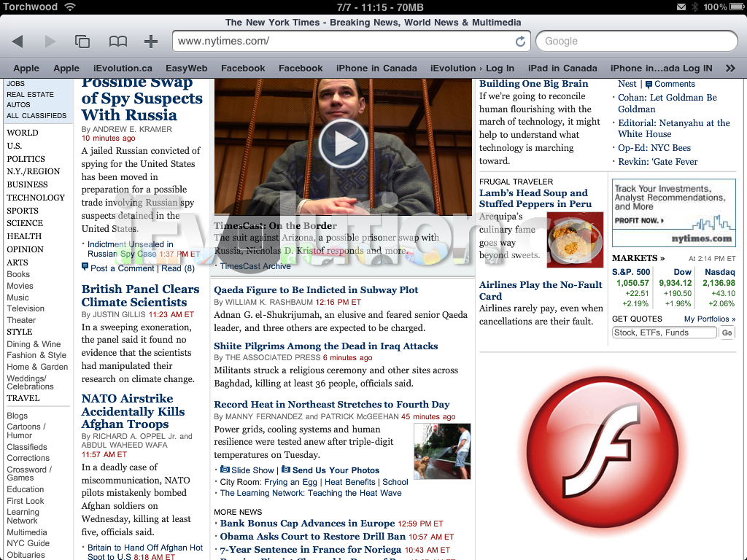Screen dimensions: 747x560
Task: Open Read (8) comments link
Action: tap(178, 268)
